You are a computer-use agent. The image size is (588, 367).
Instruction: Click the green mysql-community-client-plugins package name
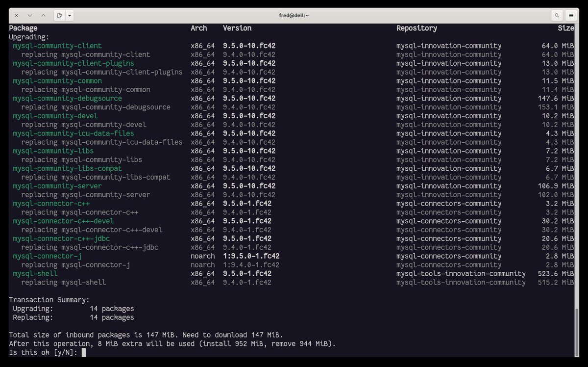click(x=73, y=63)
